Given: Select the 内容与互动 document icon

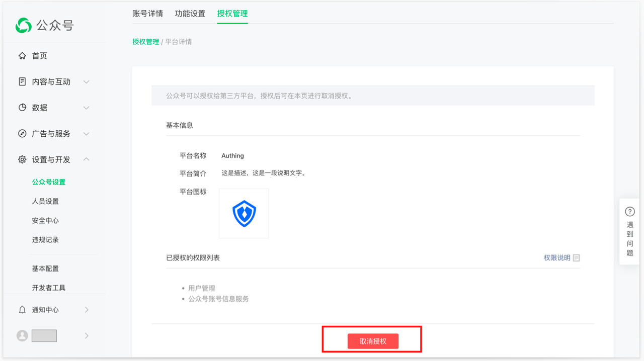Looking at the screenshot, I should coord(22,81).
